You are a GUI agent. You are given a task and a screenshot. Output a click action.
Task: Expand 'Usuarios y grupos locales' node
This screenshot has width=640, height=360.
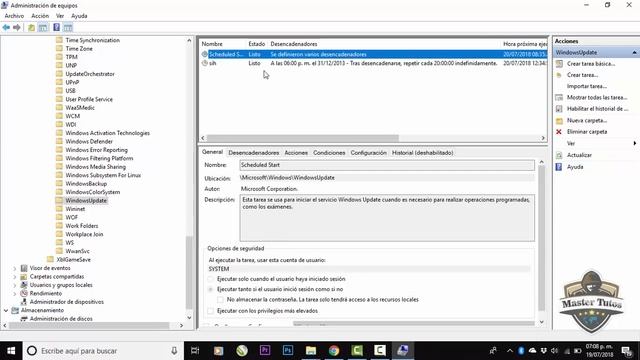[15, 285]
